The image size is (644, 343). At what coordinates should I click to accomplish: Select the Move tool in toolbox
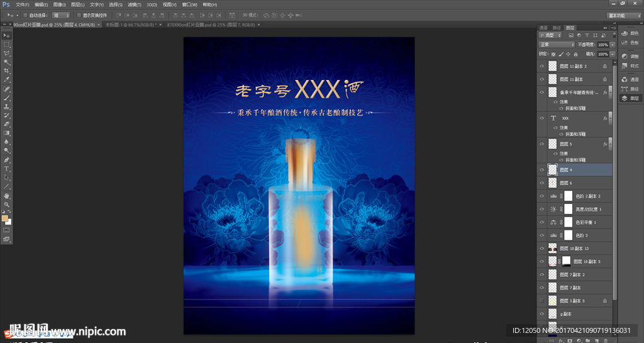point(6,36)
